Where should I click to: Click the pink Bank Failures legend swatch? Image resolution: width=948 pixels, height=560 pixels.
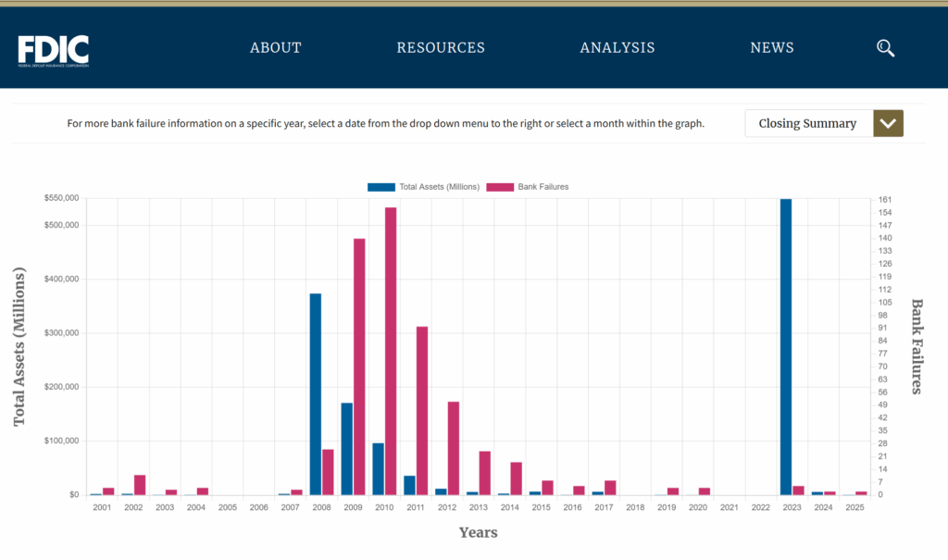coord(500,187)
